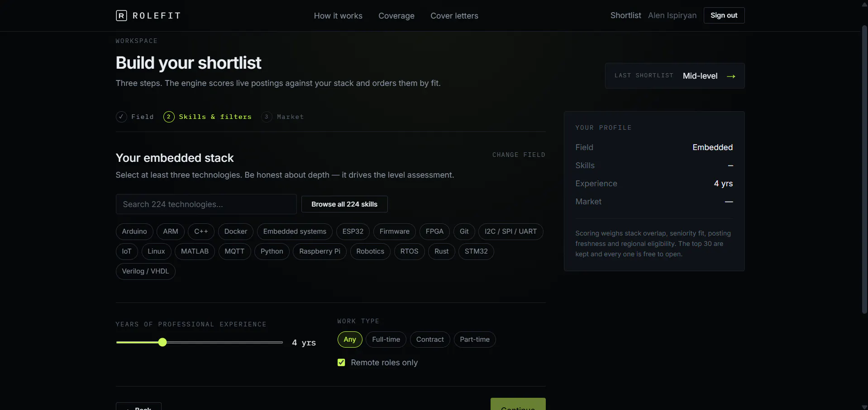Click the years of experience slider handle
Viewport: 868px width, 410px height.
click(162, 342)
